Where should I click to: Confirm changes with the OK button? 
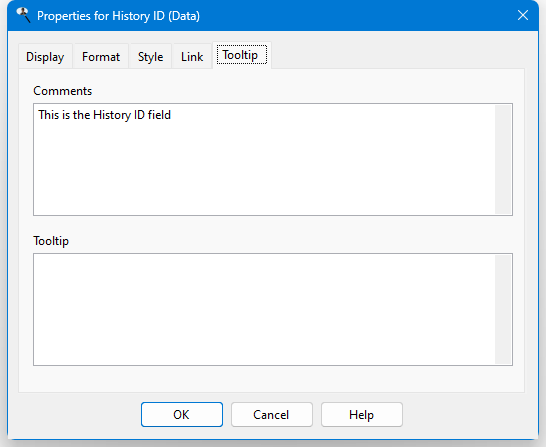coord(182,414)
